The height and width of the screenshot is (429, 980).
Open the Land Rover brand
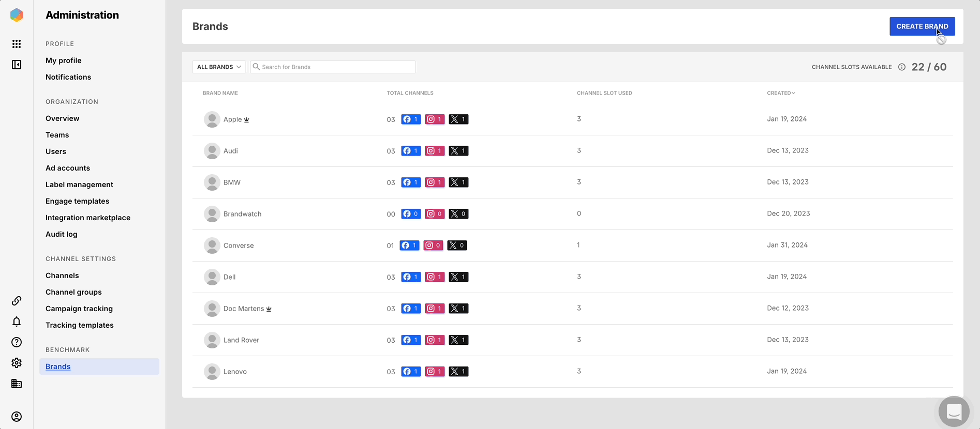241,340
